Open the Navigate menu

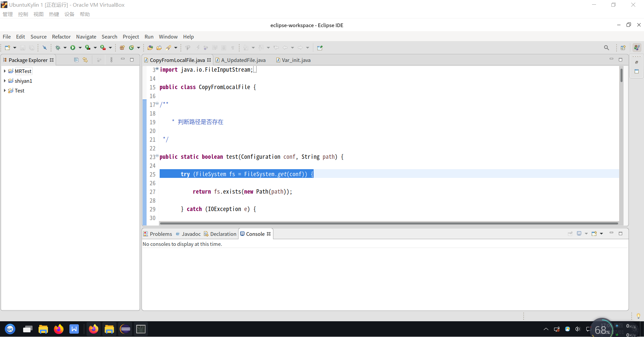coord(86,37)
